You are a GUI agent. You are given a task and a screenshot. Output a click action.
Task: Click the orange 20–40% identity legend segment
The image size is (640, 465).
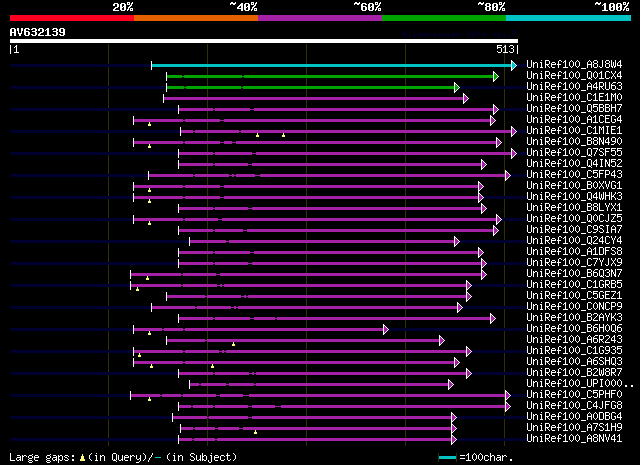tap(196, 18)
